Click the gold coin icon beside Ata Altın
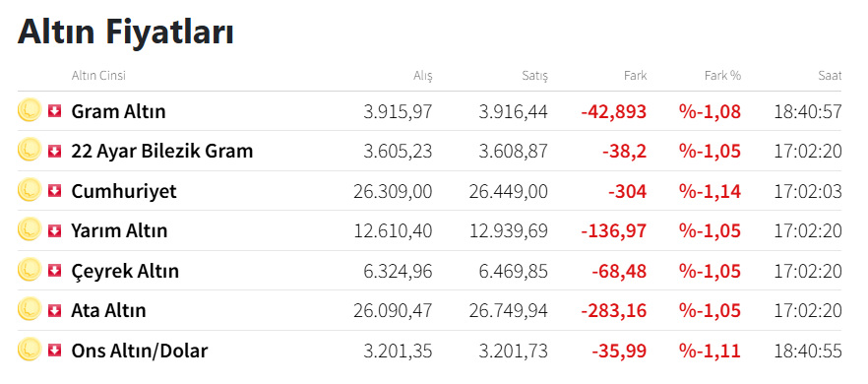This screenshot has width=868, height=384. point(30,309)
